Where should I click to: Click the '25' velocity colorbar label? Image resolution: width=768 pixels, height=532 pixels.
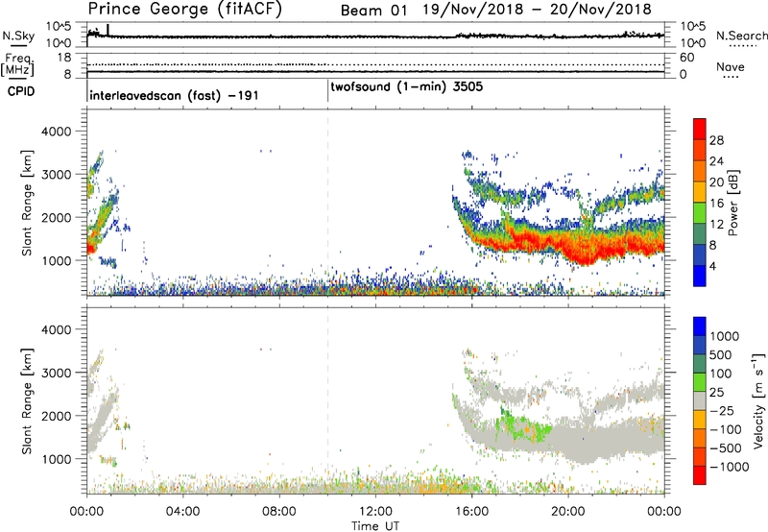(716, 392)
